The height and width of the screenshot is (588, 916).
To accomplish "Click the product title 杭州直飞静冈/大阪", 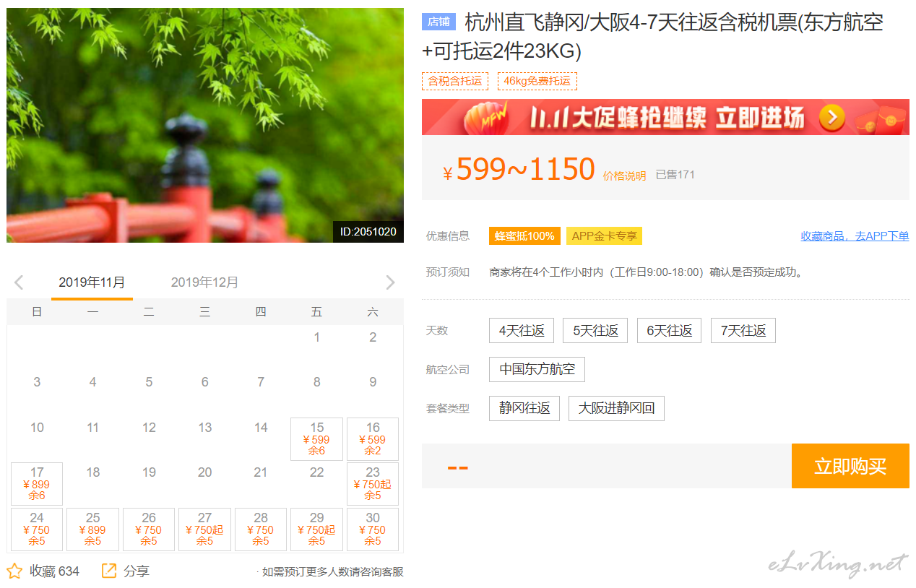I will tap(652, 37).
